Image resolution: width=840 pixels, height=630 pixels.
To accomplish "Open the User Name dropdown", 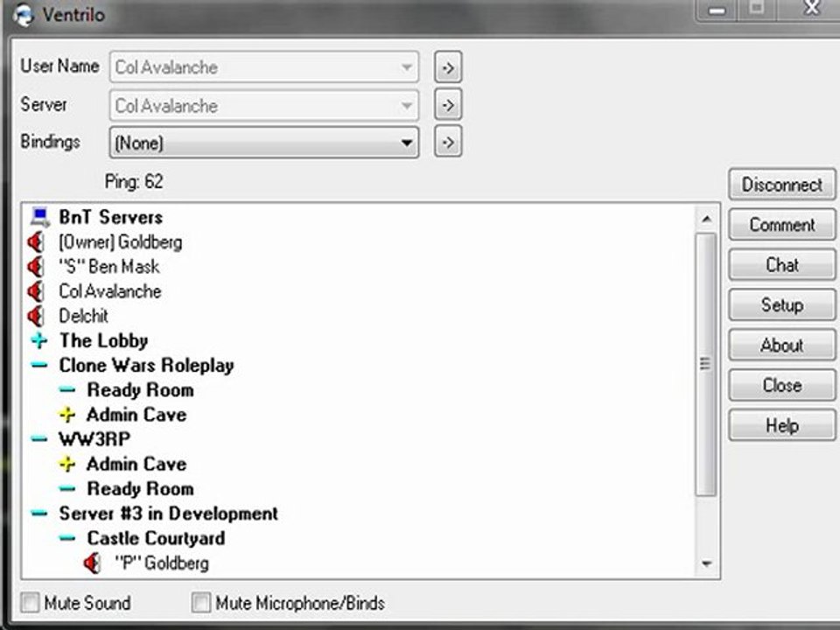I will coord(264,67).
